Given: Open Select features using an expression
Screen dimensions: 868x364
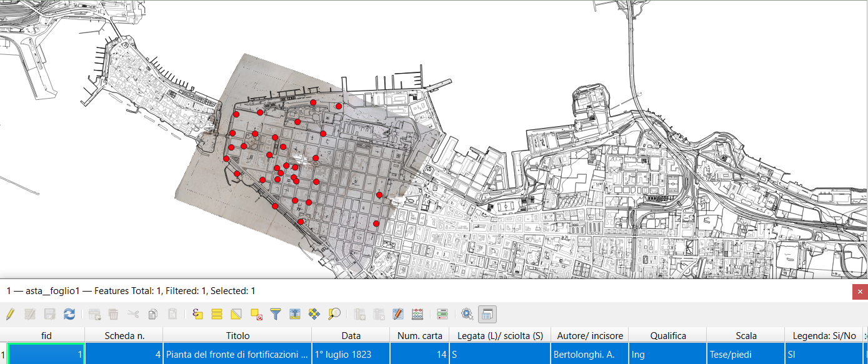Looking at the screenshot, I should (197, 314).
